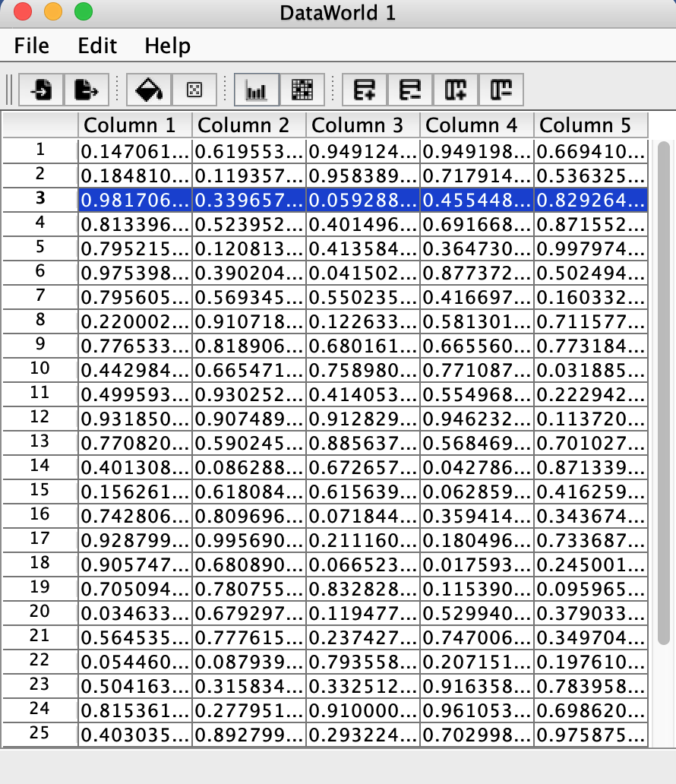
Task: Select cell 0.245001... in row 18
Action: tap(591, 565)
